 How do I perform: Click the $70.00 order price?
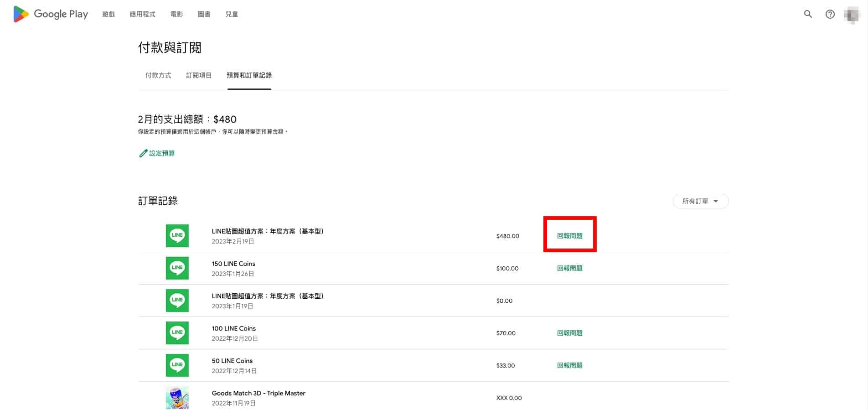point(506,333)
